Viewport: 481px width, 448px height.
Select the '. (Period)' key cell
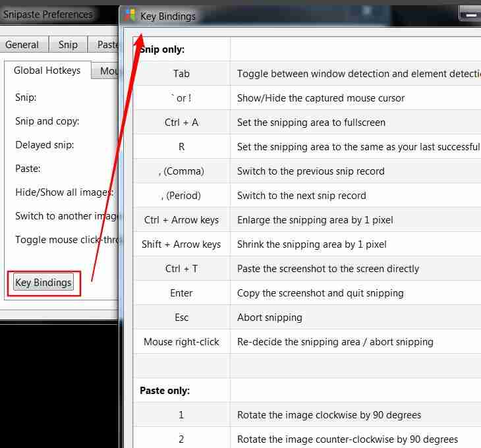pos(182,196)
